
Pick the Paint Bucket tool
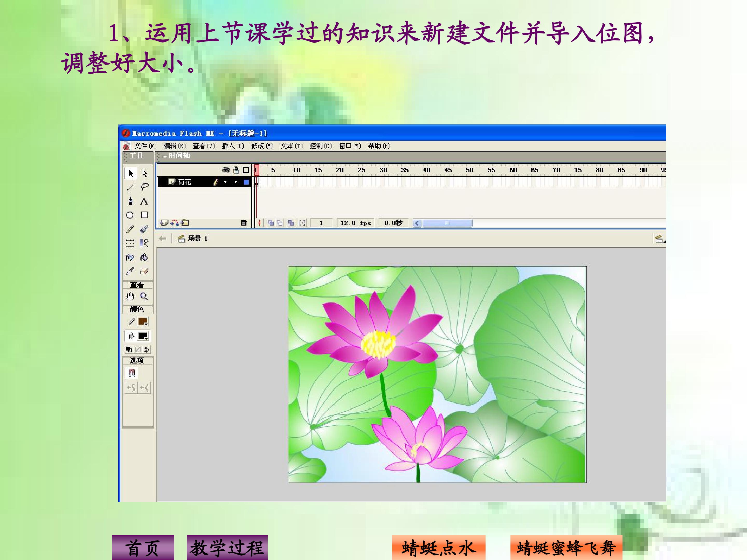(144, 257)
